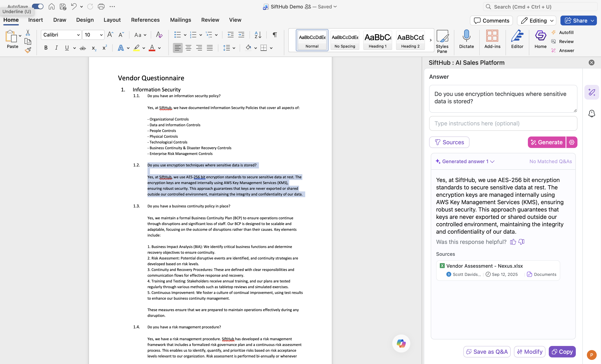Click the notification bell in SiftHub sidebar
This screenshot has width=601, height=364.
tap(592, 114)
